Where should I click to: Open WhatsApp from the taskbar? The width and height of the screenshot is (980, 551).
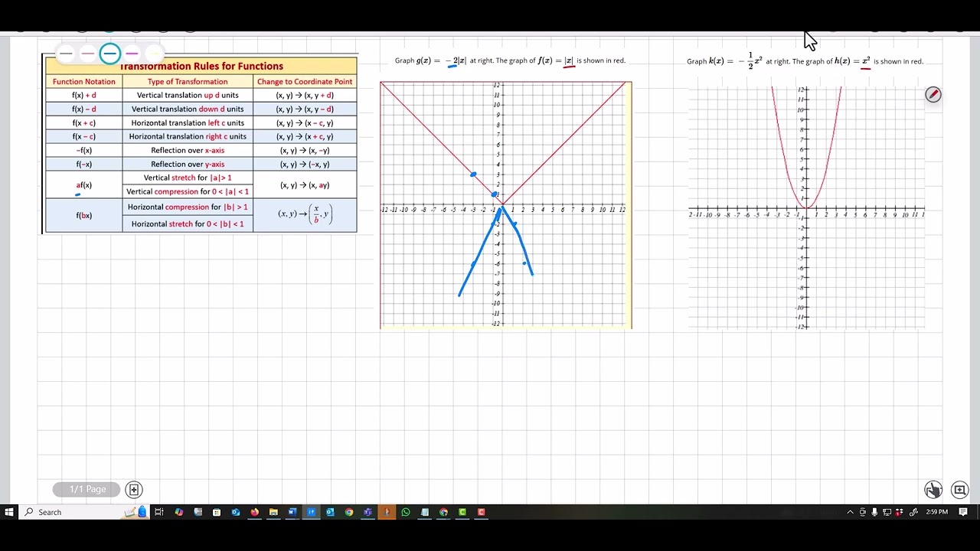coord(406,512)
